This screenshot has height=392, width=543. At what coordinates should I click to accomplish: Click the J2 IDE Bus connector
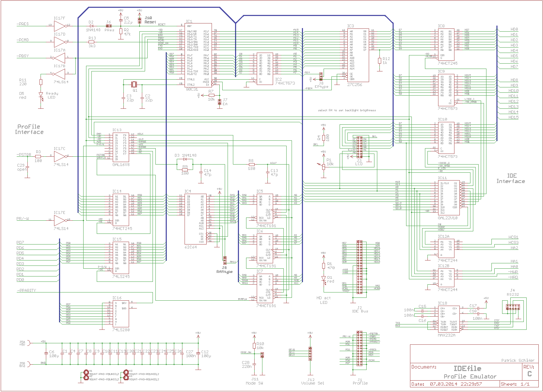click(x=360, y=267)
